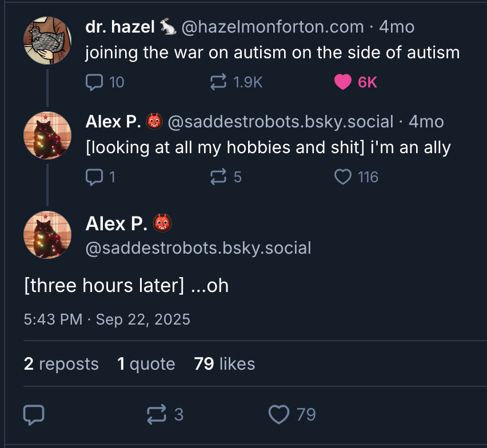Repost dr. hazel's autism post
Viewport: 487px width, 448px height.
coord(218,83)
